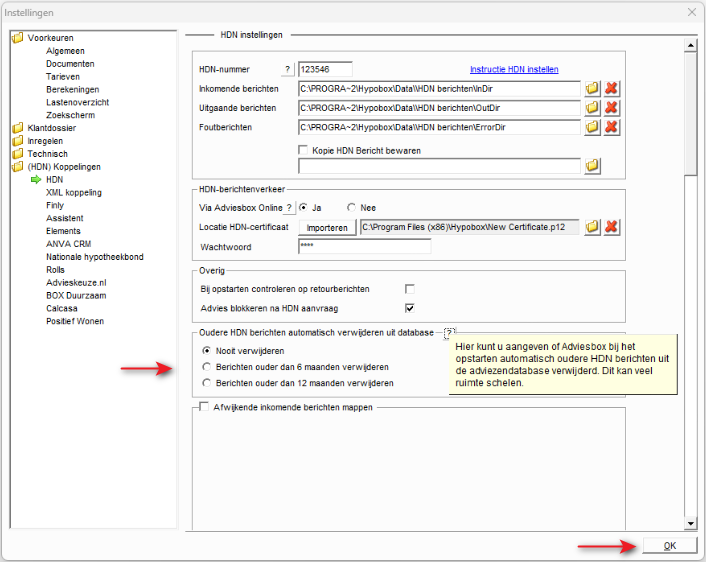Click the Inregelen folder icon

[18, 141]
